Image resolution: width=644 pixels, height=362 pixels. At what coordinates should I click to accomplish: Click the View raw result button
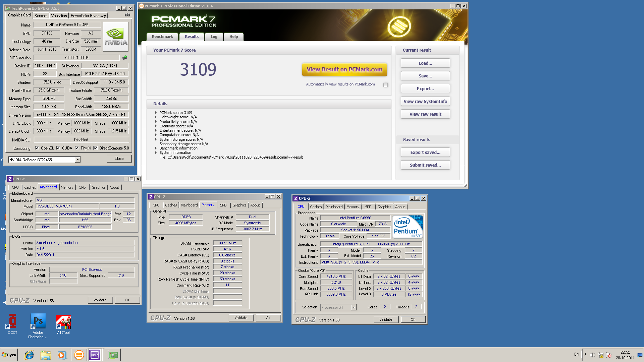pyautogui.click(x=425, y=114)
